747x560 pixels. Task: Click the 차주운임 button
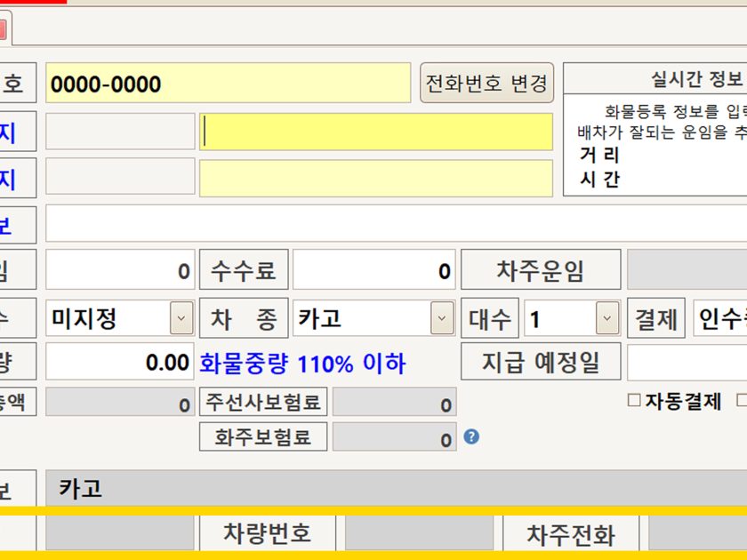pos(541,271)
